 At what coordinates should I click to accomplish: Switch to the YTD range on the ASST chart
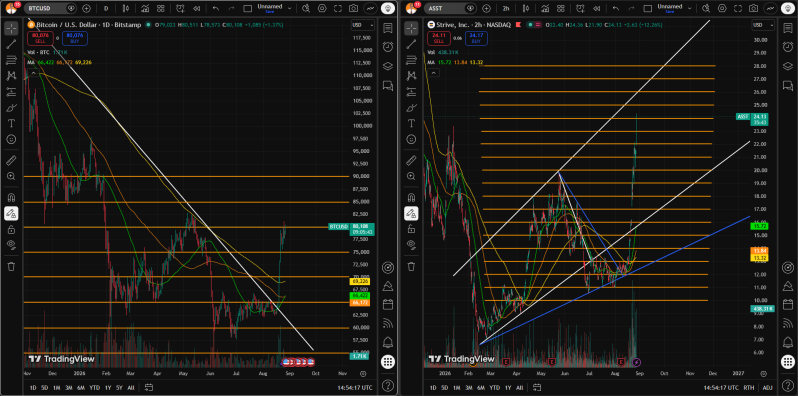[495, 387]
